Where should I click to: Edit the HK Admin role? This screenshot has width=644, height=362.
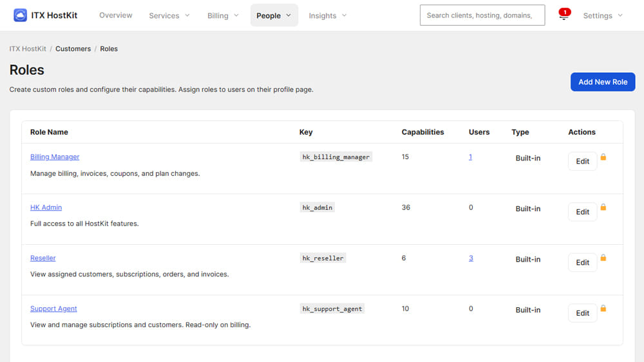(582, 212)
